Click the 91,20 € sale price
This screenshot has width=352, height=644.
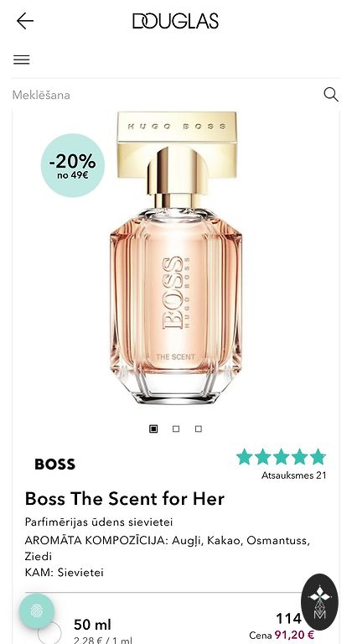point(294,635)
